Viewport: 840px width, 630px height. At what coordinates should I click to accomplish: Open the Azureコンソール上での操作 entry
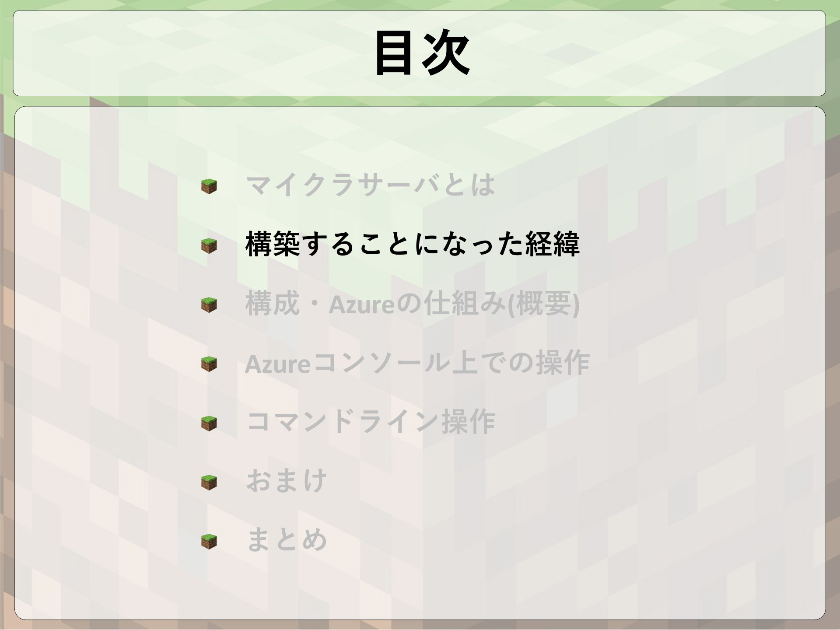click(417, 363)
